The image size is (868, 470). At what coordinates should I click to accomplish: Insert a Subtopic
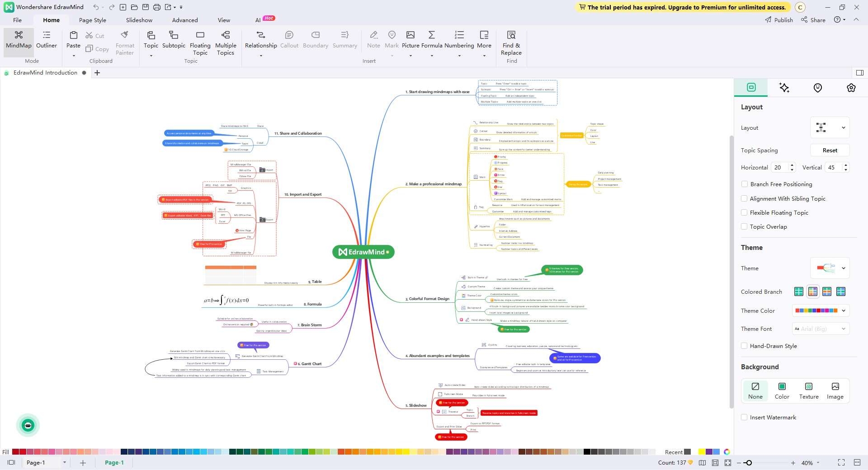point(174,40)
